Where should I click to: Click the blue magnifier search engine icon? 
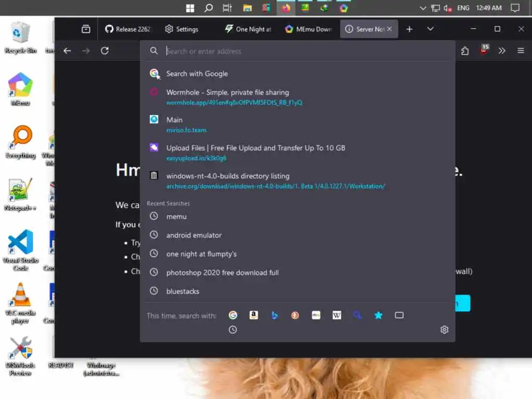click(357, 315)
